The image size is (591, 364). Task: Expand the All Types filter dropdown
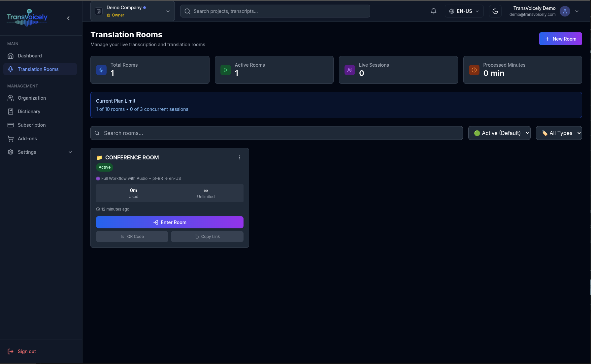pos(559,133)
